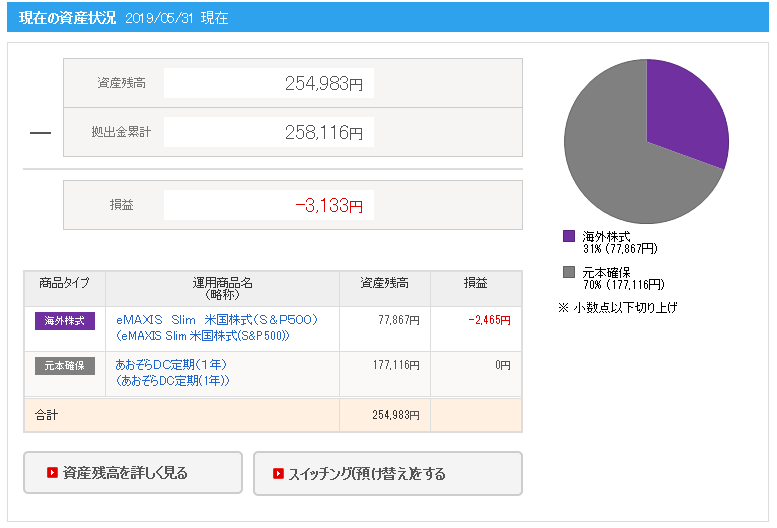The image size is (777, 528).
Task: Click gray 元本確保 type badge
Action: 64,366
